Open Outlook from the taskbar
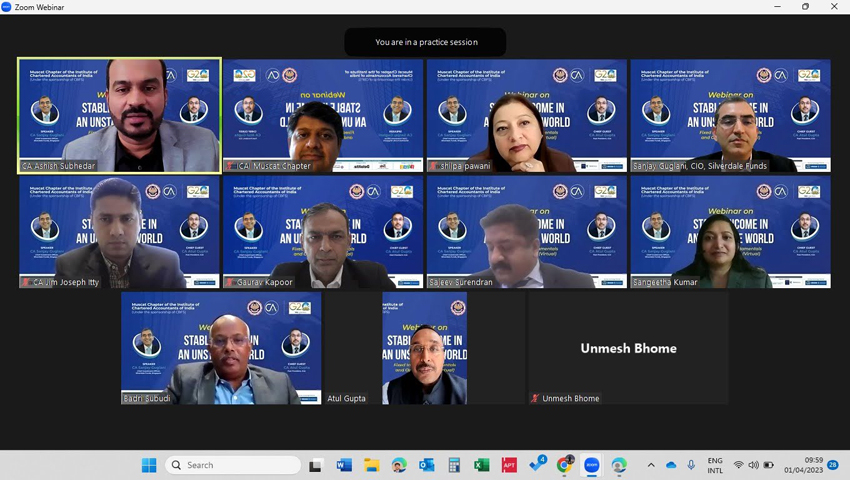850x480 pixels. 427,465
